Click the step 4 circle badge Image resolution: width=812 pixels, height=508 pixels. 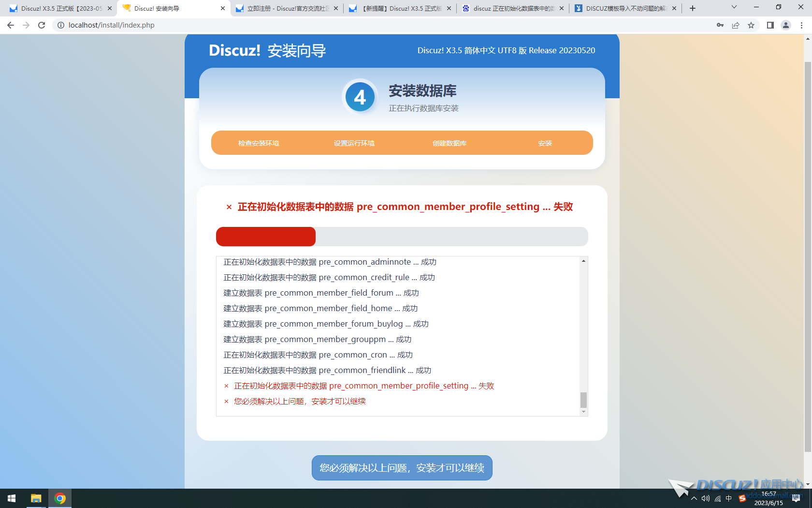point(360,97)
